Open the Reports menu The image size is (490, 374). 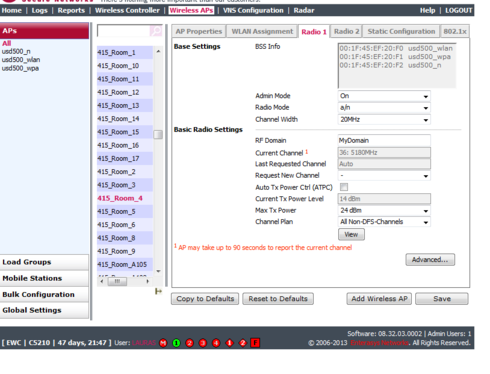point(71,10)
